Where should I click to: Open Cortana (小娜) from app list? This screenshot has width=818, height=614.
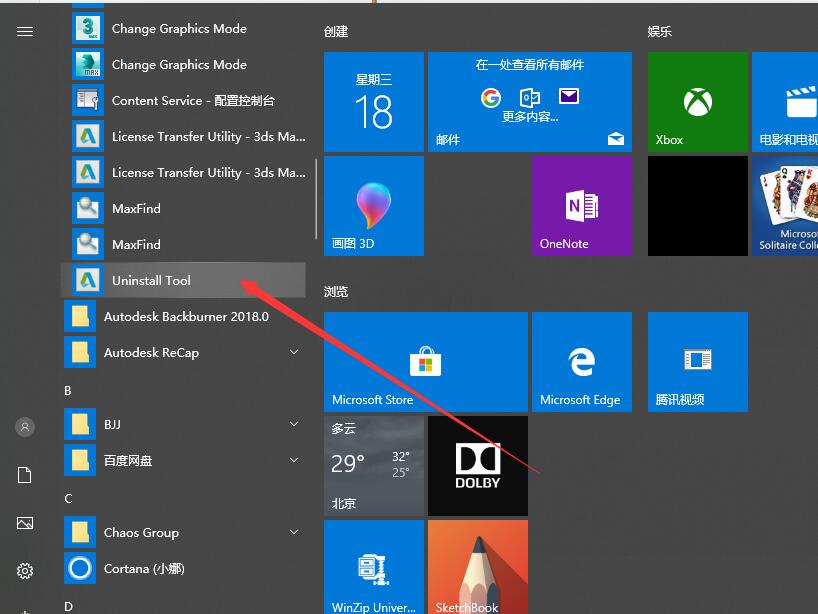coord(183,568)
